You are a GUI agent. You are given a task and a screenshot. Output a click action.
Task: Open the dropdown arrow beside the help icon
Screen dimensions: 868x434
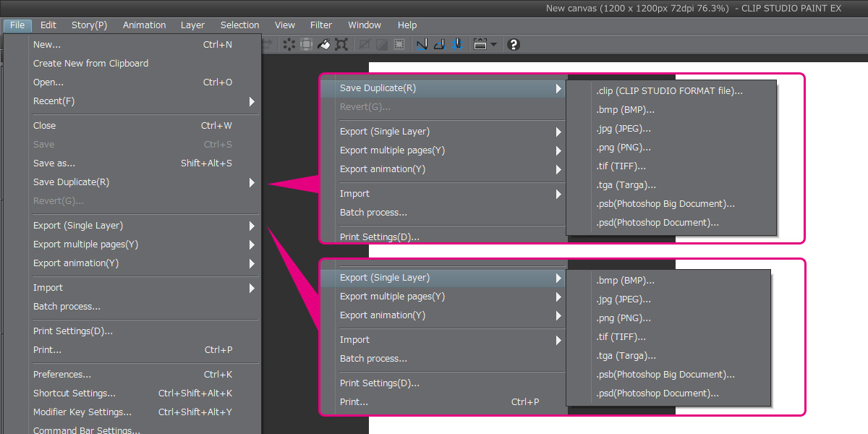pyautogui.click(x=494, y=44)
